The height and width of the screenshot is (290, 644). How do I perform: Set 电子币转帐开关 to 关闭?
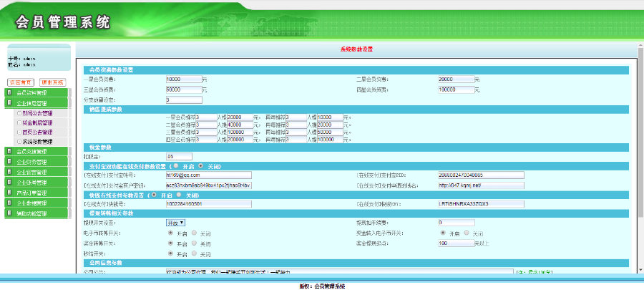tap(194, 233)
